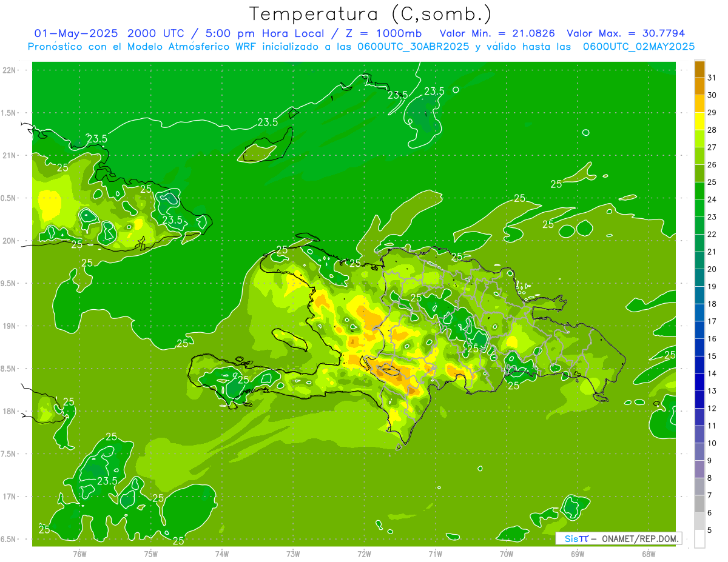Click the "71W" longitude axis label
728x562 pixels.
[435, 555]
